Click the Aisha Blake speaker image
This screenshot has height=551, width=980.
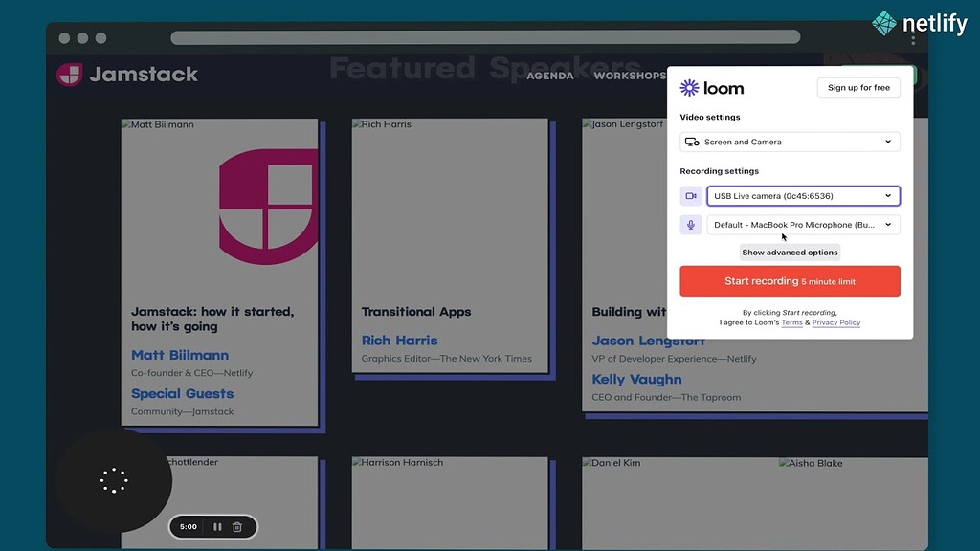[x=811, y=463]
